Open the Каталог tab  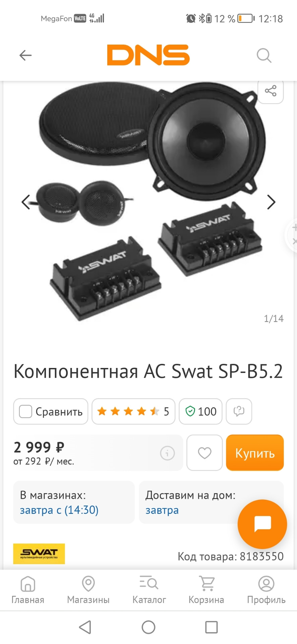coord(149,590)
